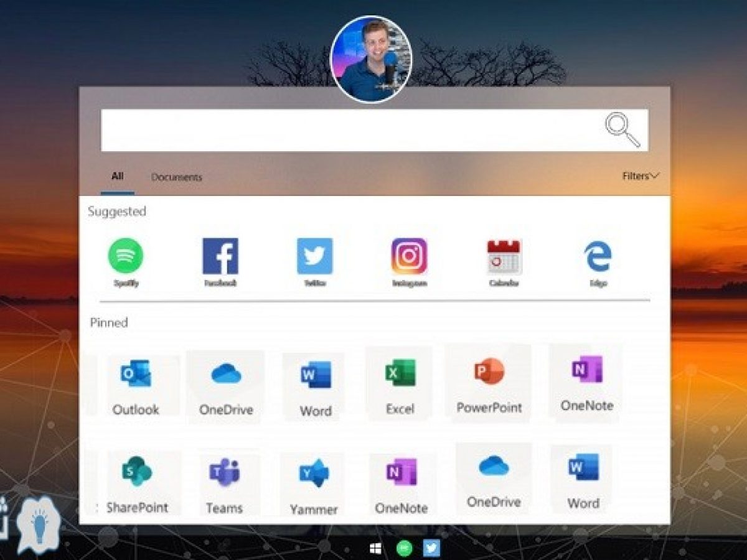Click the Suggested section heading
Viewport: 747px width, 560px height.
pyautogui.click(x=117, y=212)
